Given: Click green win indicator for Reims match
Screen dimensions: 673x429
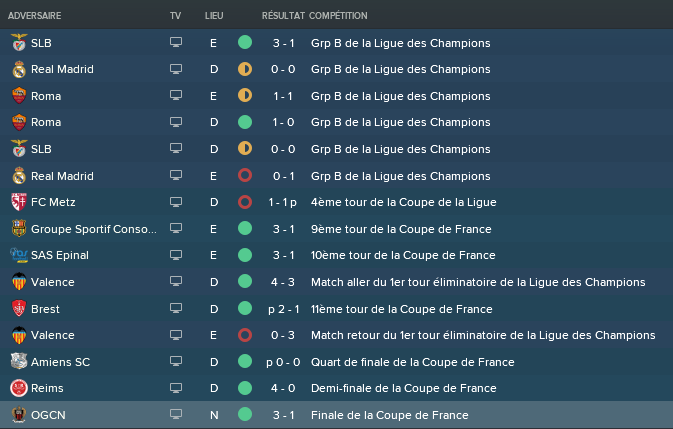Looking at the screenshot, I should coord(245,388).
